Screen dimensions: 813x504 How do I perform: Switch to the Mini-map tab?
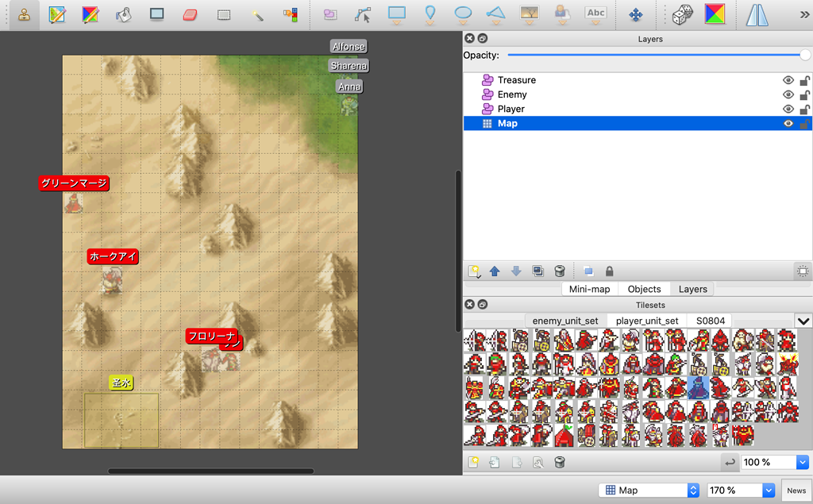coord(589,289)
